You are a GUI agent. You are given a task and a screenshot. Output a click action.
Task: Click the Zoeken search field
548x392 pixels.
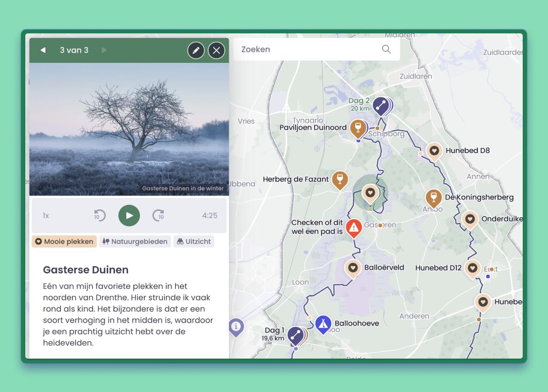pos(308,49)
